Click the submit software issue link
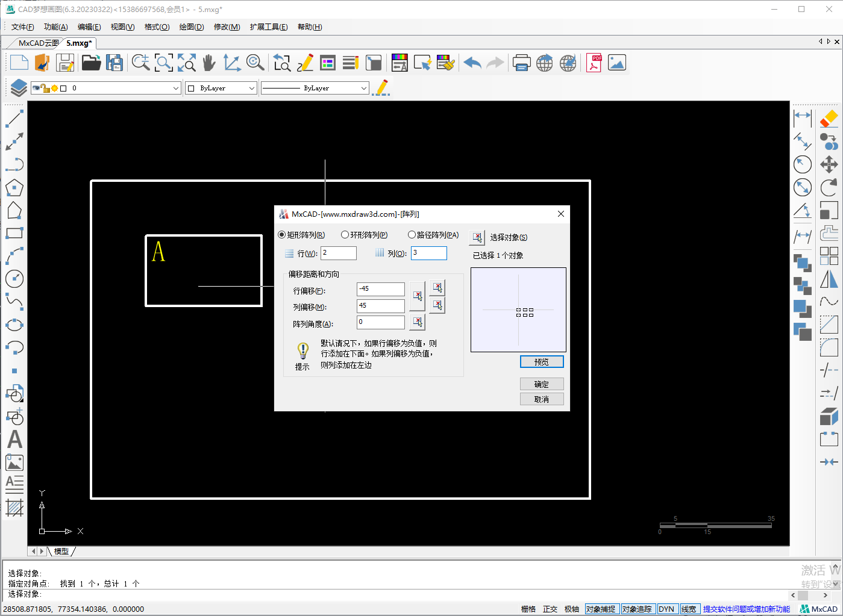 pyautogui.click(x=747, y=609)
